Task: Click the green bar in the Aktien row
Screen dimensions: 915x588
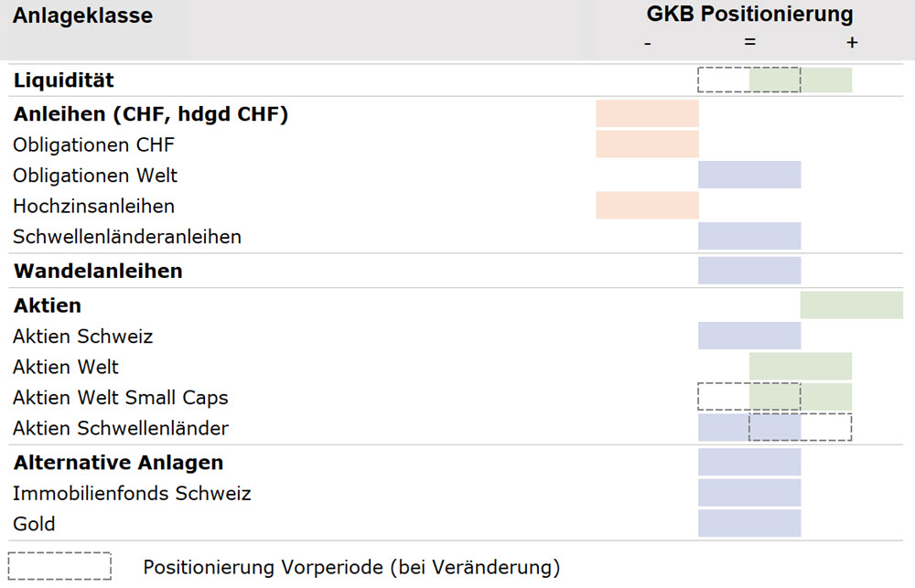Action: (851, 305)
